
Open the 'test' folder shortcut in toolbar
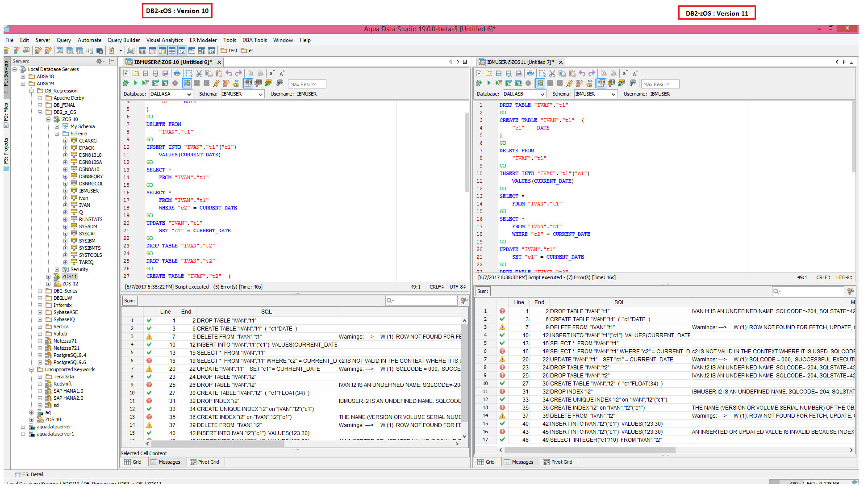click(x=229, y=50)
